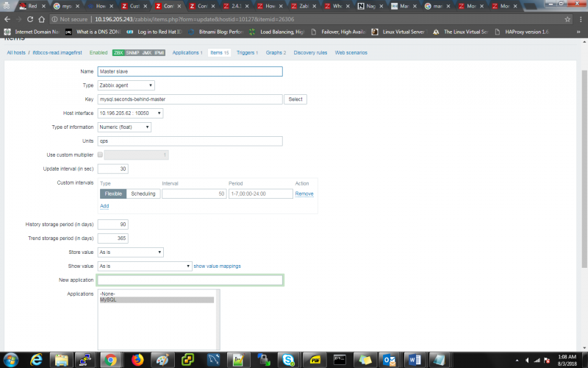Open the PDF application in taskbar
This screenshot has height=368, width=588.
coord(315,360)
